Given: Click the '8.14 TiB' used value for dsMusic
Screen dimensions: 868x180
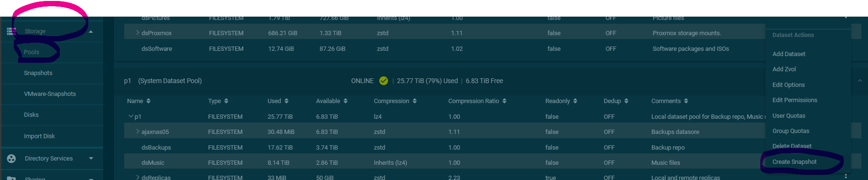Looking at the screenshot, I should click(278, 163).
